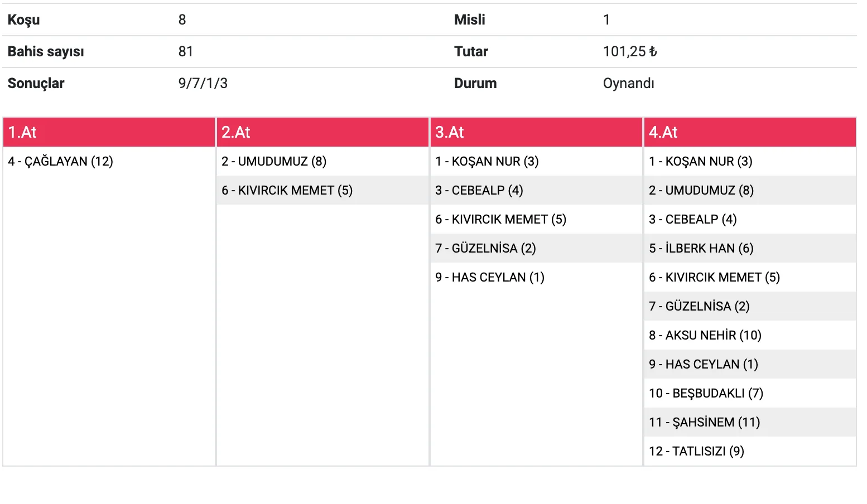Image resolution: width=867 pixels, height=504 pixels.
Task: Click the Bahis sayısı label
Action: (x=46, y=52)
